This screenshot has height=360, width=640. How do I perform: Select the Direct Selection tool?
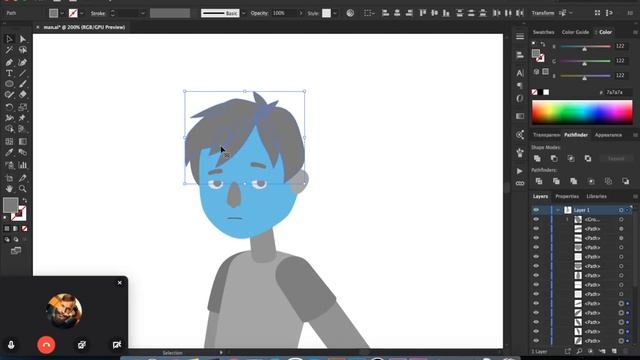pos(22,39)
